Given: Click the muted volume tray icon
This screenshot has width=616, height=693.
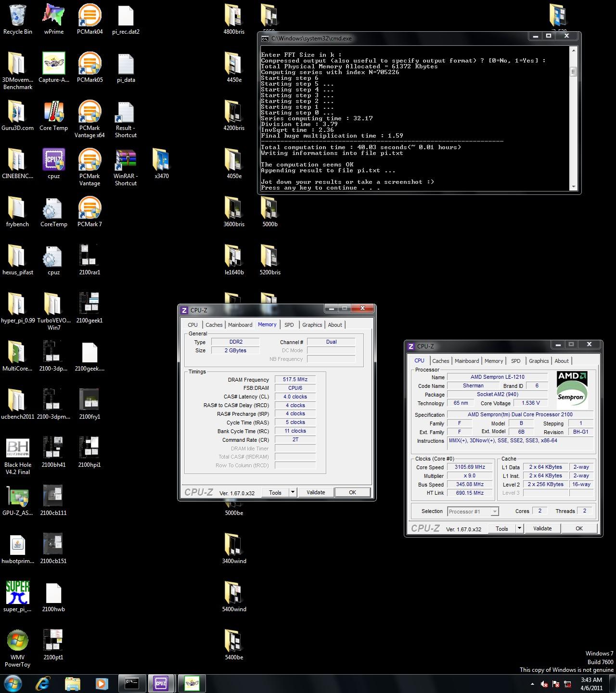Looking at the screenshot, I should pyautogui.click(x=544, y=684).
